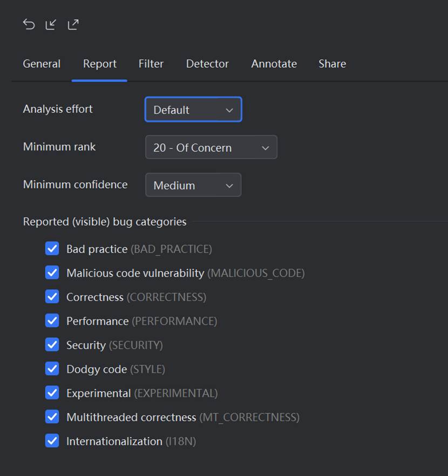448x476 pixels.
Task: Toggle Multithreaded correctness checkbox
Action: [x=52, y=417]
